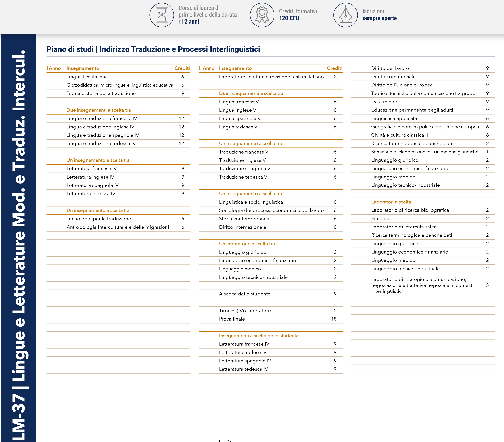Click 'Insegnamenti a scelta dello studente' heading
The image size is (504, 442).
(x=259, y=336)
